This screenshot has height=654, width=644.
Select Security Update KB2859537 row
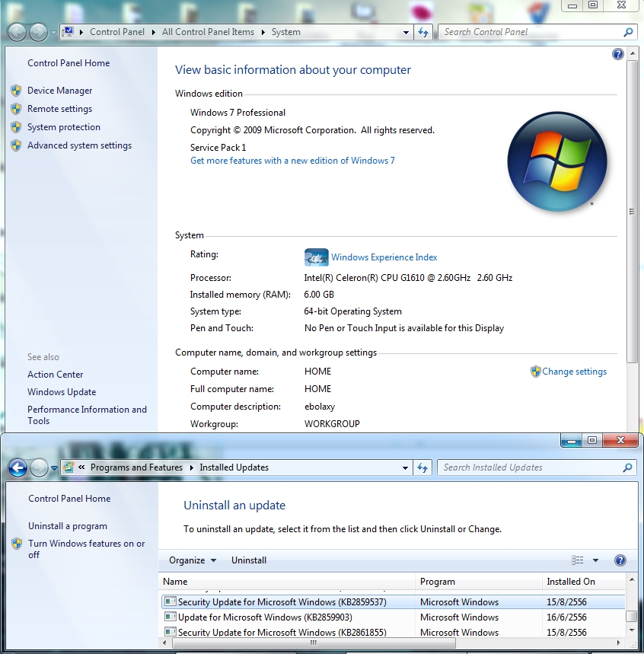[x=393, y=602]
